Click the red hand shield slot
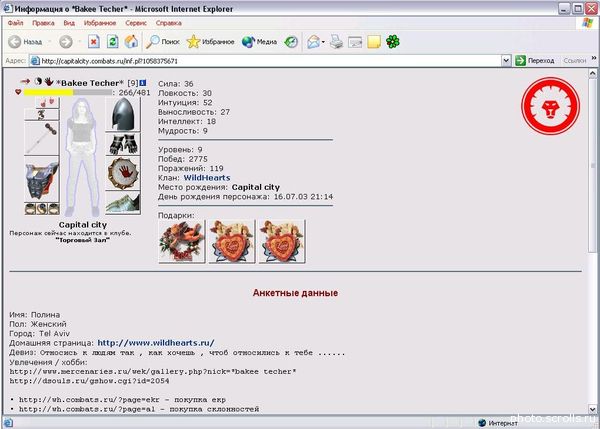The image size is (600, 429). coord(123,173)
